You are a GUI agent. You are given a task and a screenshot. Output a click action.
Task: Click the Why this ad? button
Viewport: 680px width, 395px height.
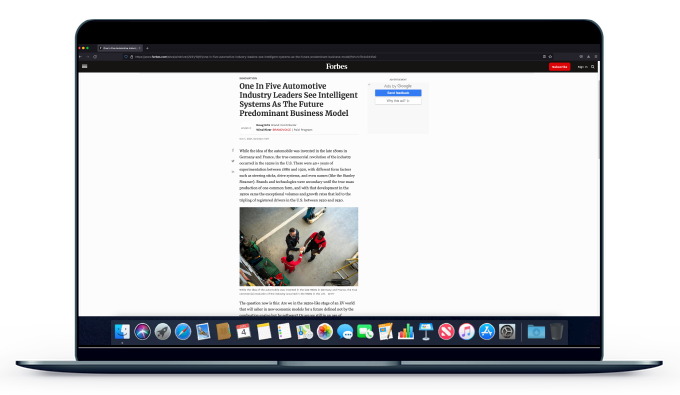[398, 101]
